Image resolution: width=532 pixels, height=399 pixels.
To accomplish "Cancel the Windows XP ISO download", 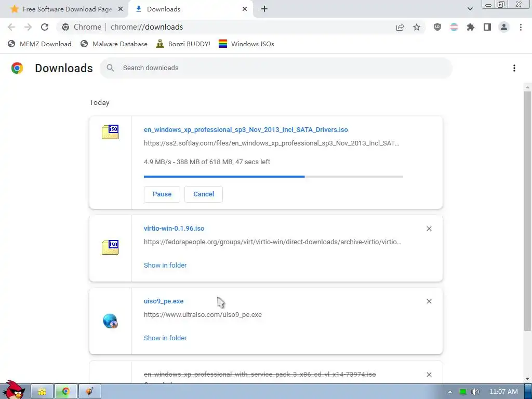I will 204,194.
